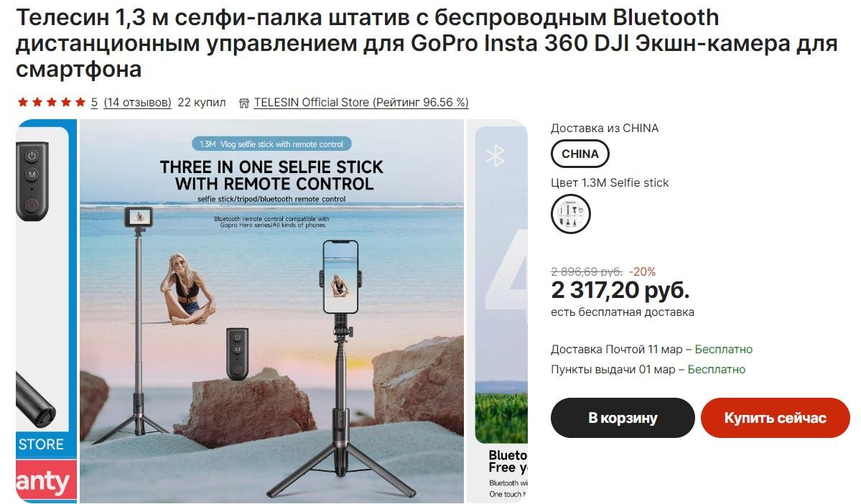Click the five-star rating icons
Viewport: 861px width, 504px height.
tap(52, 102)
